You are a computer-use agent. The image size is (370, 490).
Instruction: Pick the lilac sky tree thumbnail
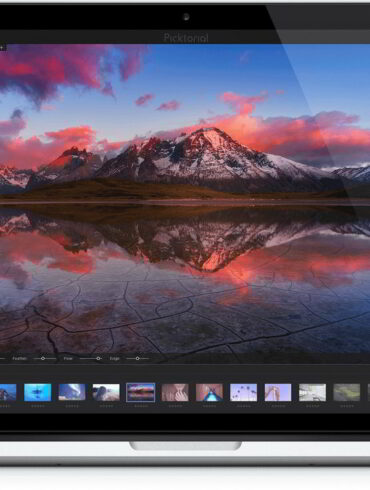[278, 392]
